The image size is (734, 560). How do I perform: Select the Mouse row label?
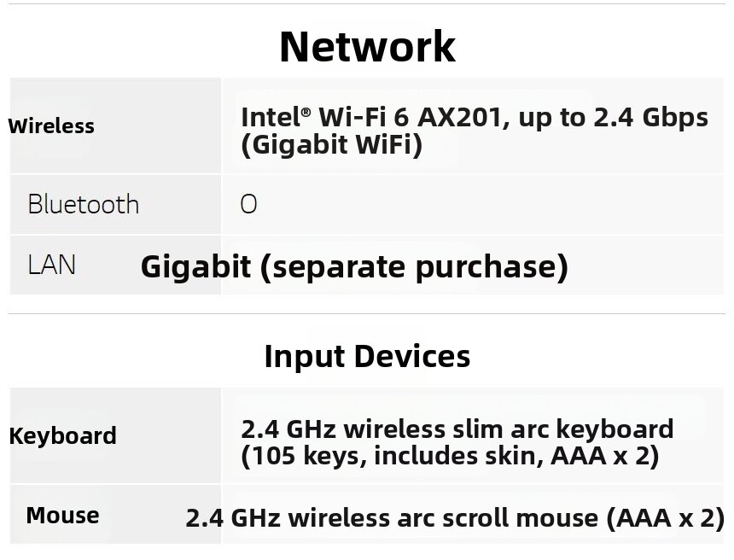tap(62, 516)
